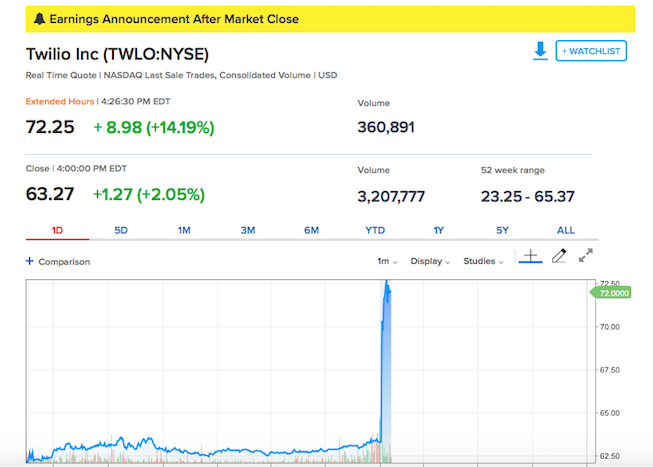The width and height of the screenshot is (653, 467).
Task: Click the fullscreen expand chart icon
Action: pyautogui.click(x=586, y=255)
